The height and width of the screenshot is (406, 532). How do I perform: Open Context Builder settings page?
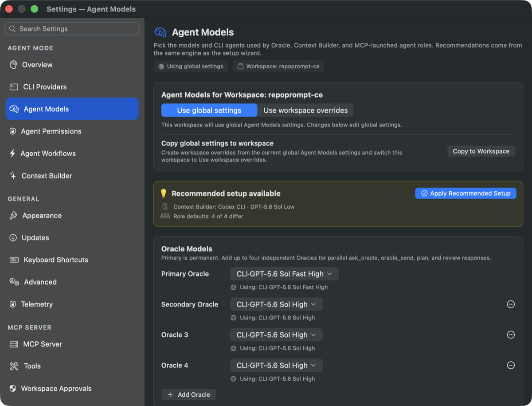[x=72, y=176]
